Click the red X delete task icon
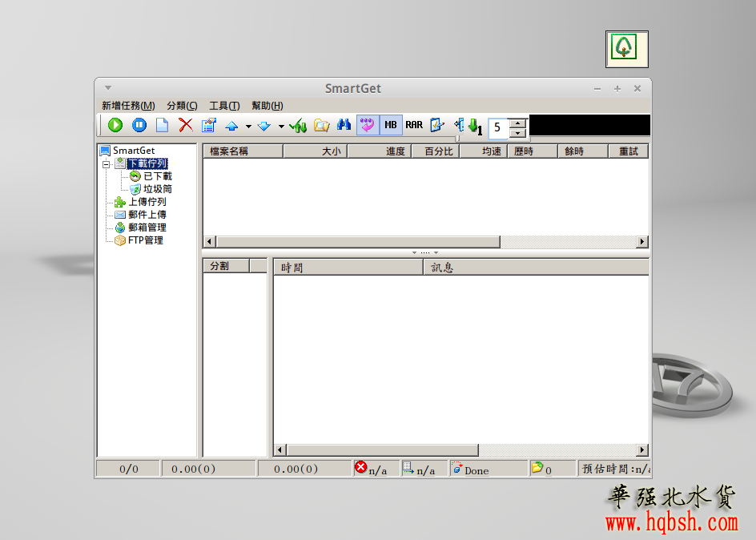Screen dimensions: 756x540 186,125
